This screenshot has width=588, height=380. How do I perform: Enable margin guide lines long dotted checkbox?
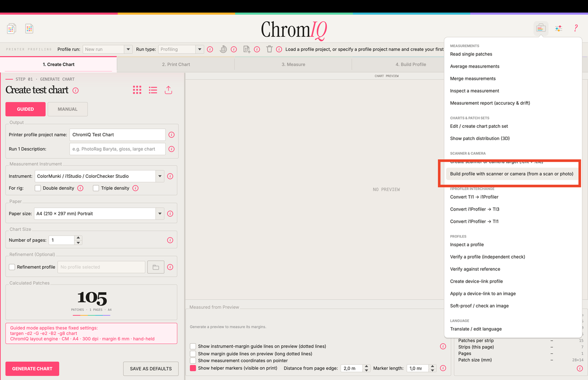[193, 354]
